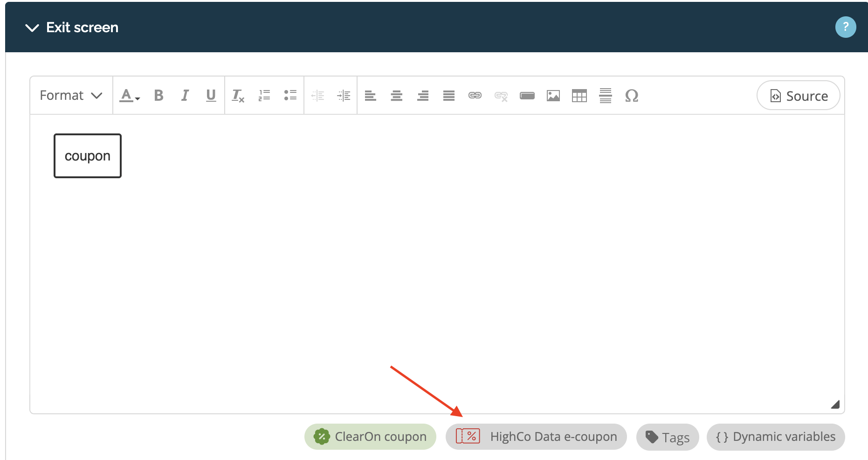Insert a hyperlink
The height and width of the screenshot is (460, 868).
[x=475, y=96]
